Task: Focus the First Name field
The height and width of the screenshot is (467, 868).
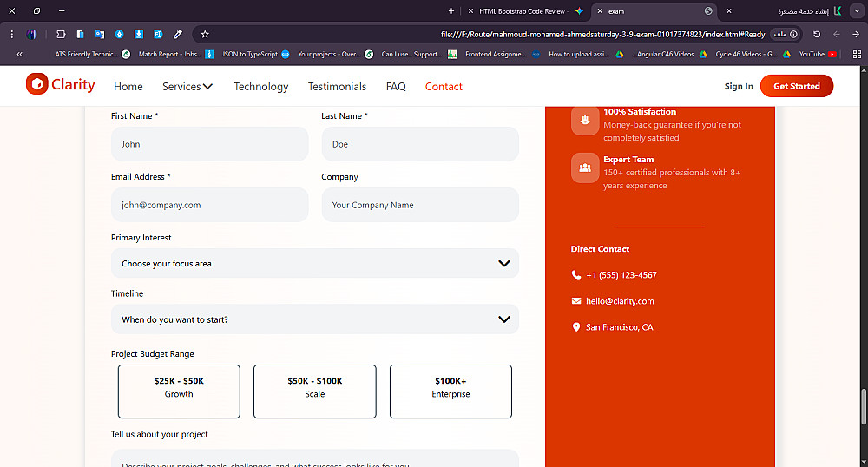Action: click(x=210, y=144)
